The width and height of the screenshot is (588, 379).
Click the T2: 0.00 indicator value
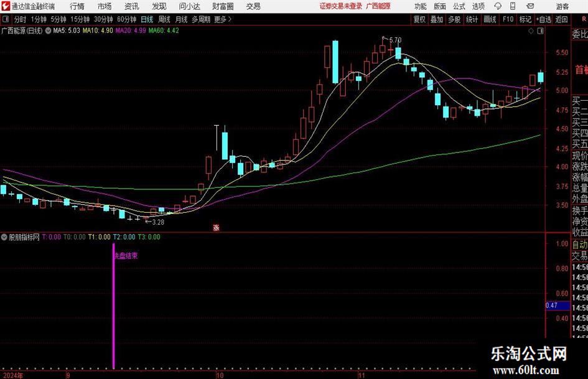(124, 237)
